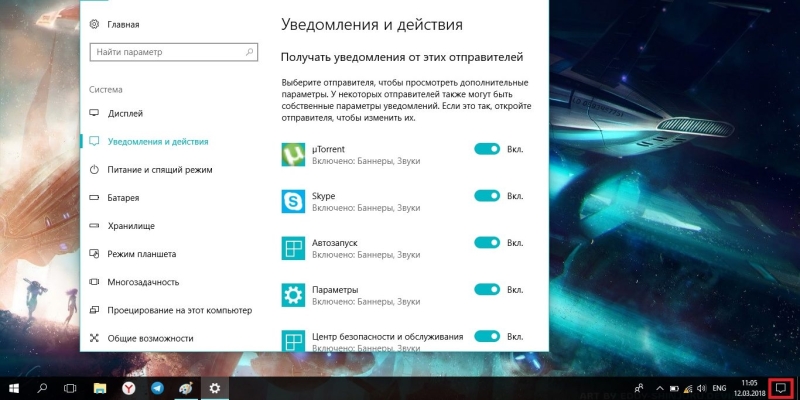The height and width of the screenshot is (400, 800).
Task: Toggle Центр безопасности и обслуживания notifications
Action: click(x=487, y=337)
